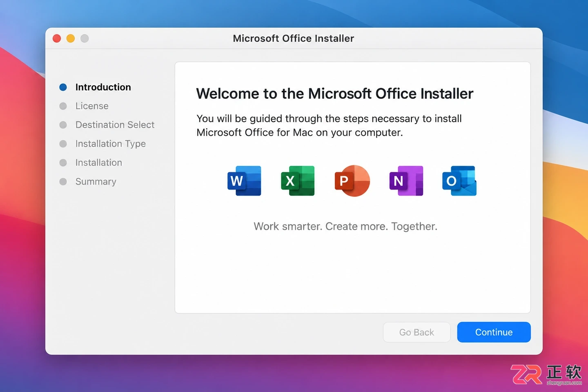Viewport: 588px width, 392px height.
Task: Click the gray zoom window button
Action: tap(85, 38)
